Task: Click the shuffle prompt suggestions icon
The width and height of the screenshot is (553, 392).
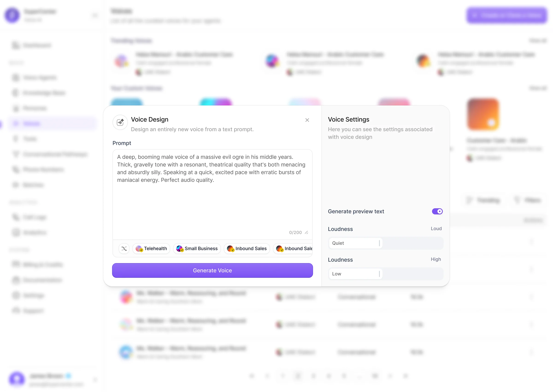Action: click(x=124, y=248)
